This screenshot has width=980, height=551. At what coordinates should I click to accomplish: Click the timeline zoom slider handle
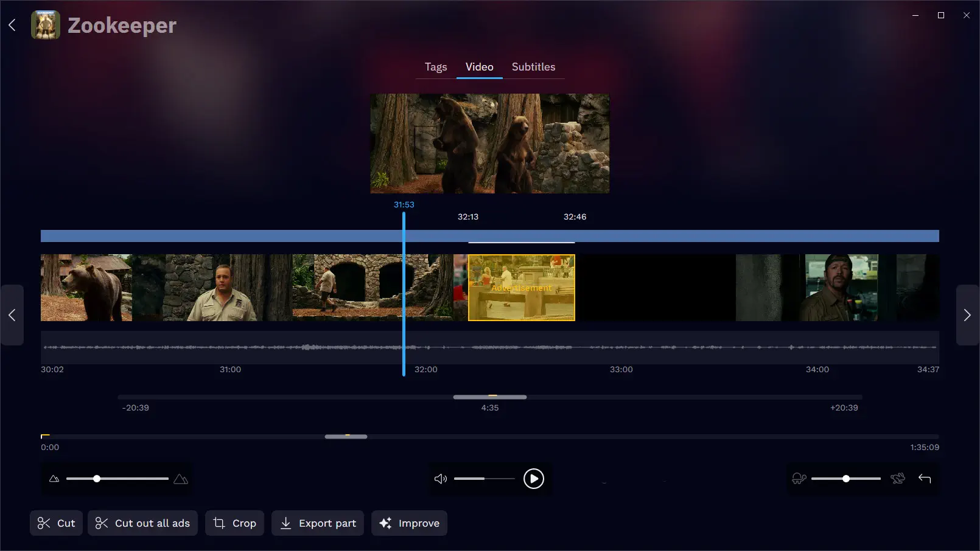(x=97, y=479)
